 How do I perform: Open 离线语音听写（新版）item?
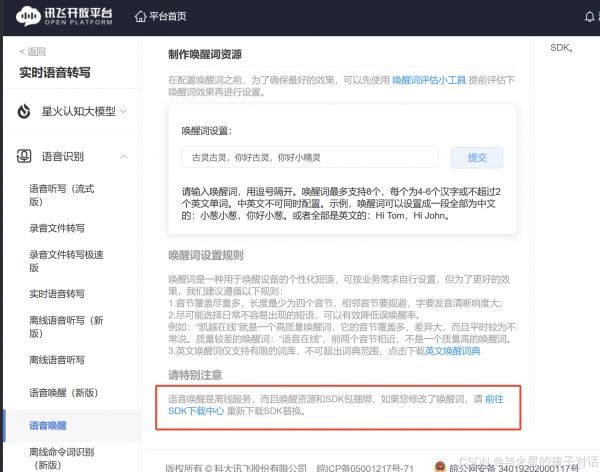pos(66,327)
